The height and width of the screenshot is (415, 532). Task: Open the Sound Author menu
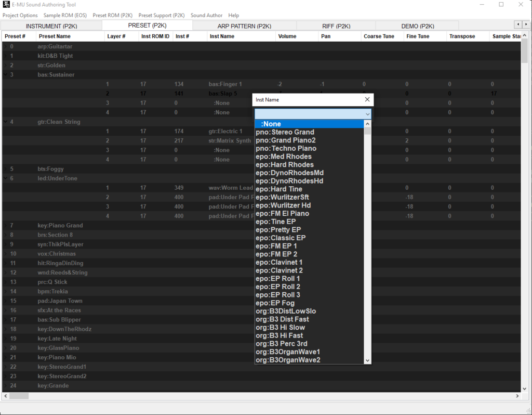point(207,15)
